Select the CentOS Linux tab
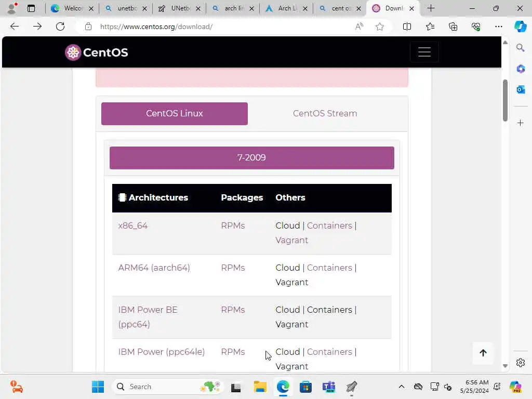The image size is (532, 399). [x=175, y=114]
